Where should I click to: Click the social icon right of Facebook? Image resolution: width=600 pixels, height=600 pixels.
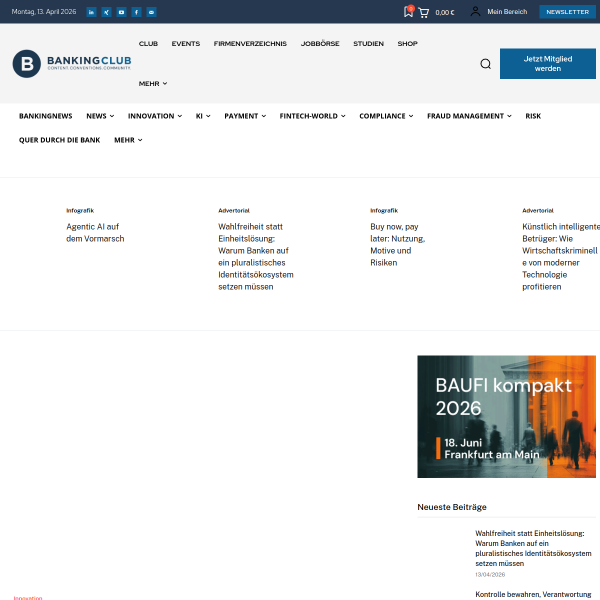[152, 12]
